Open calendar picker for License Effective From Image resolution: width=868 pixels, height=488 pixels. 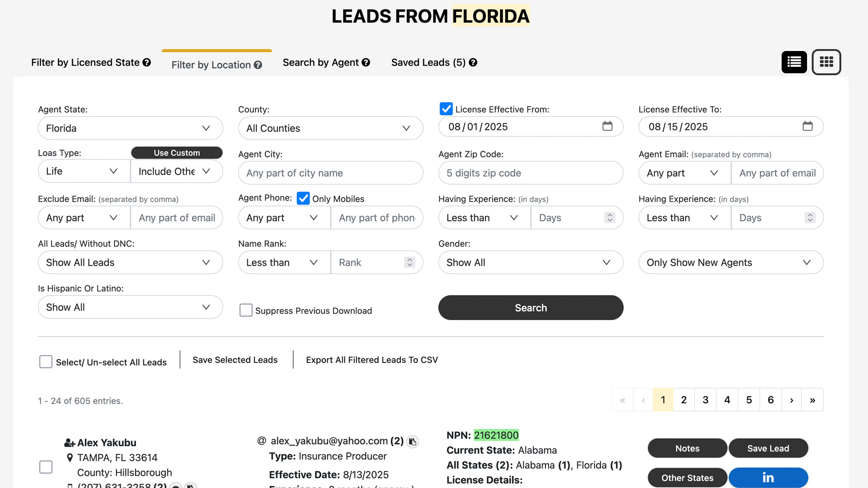(607, 127)
